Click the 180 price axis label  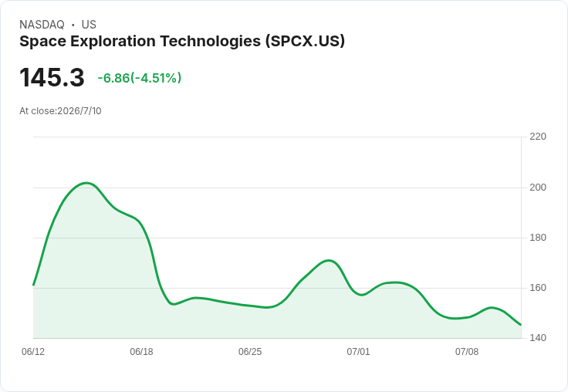pos(538,238)
